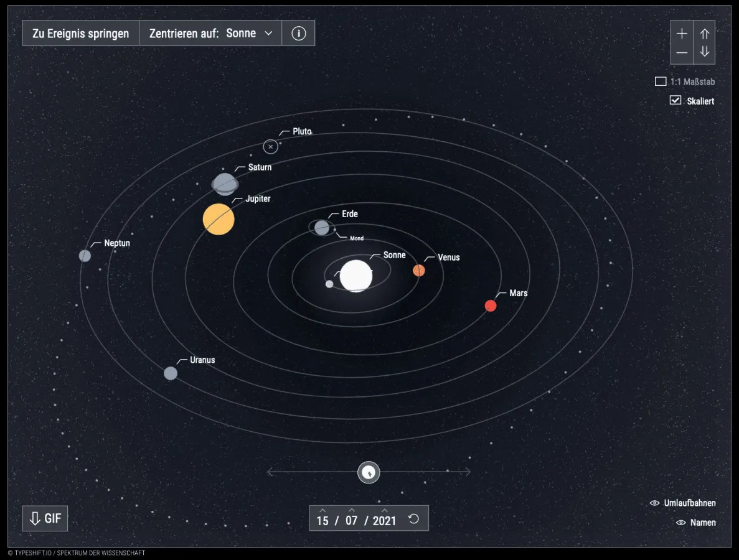Hide the Umlaufbahnen via its eye toggle
This screenshot has width=739, height=560.
654,503
